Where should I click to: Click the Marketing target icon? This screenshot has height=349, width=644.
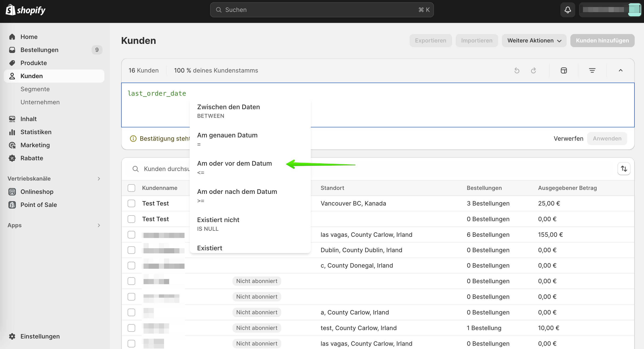[12, 145]
